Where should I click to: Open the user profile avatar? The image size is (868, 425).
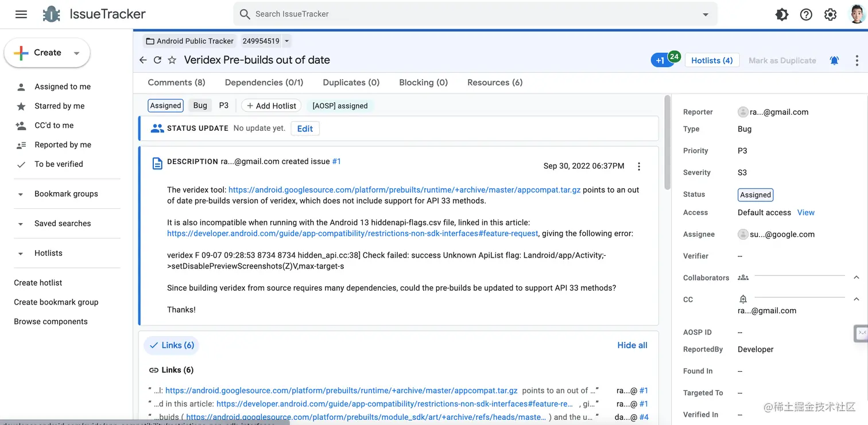(856, 14)
